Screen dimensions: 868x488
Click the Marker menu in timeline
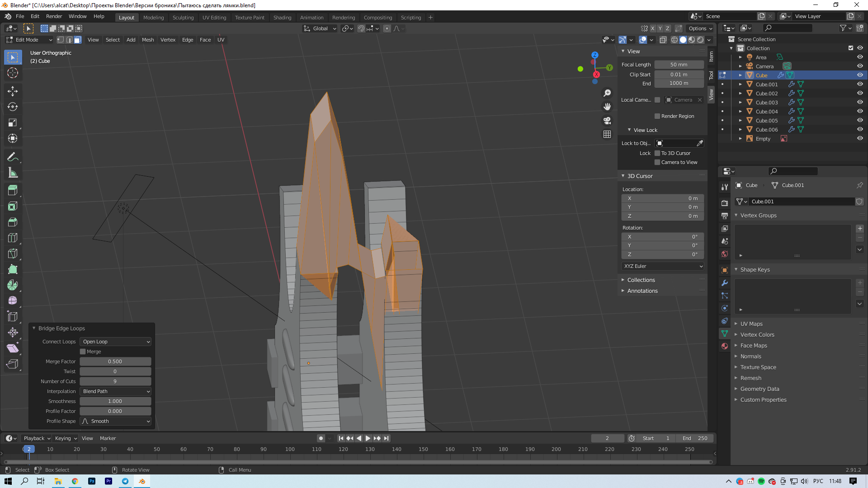coord(108,438)
